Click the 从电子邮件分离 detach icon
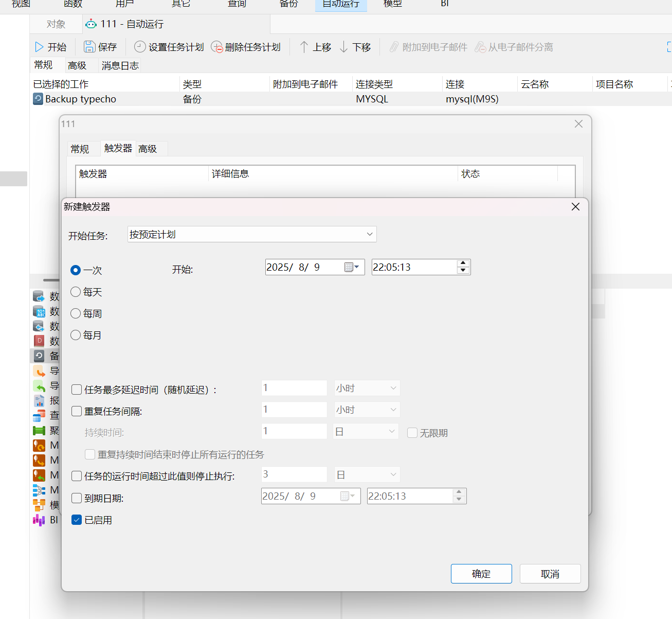Viewport: 672px width, 619px height. pos(480,47)
